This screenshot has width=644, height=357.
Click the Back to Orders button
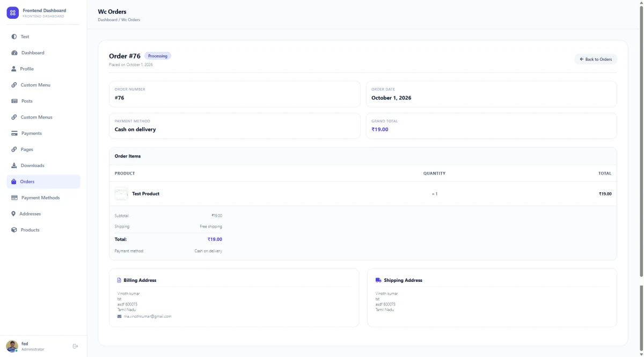[596, 59]
